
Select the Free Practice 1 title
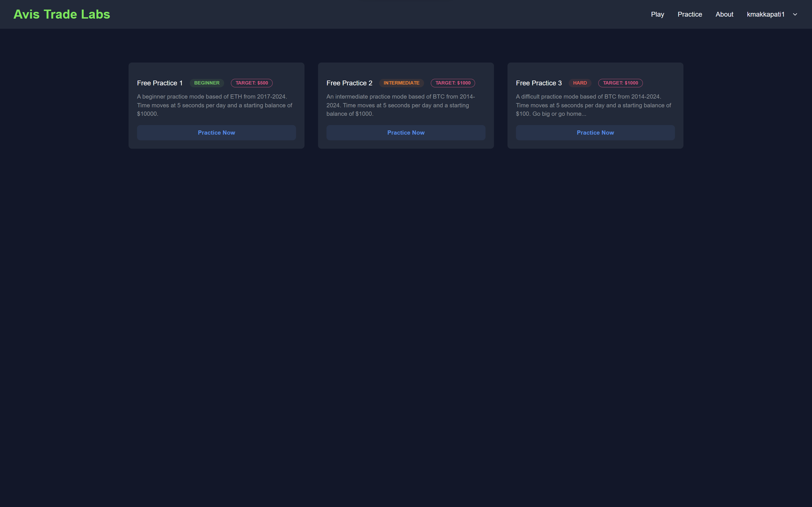pos(160,83)
